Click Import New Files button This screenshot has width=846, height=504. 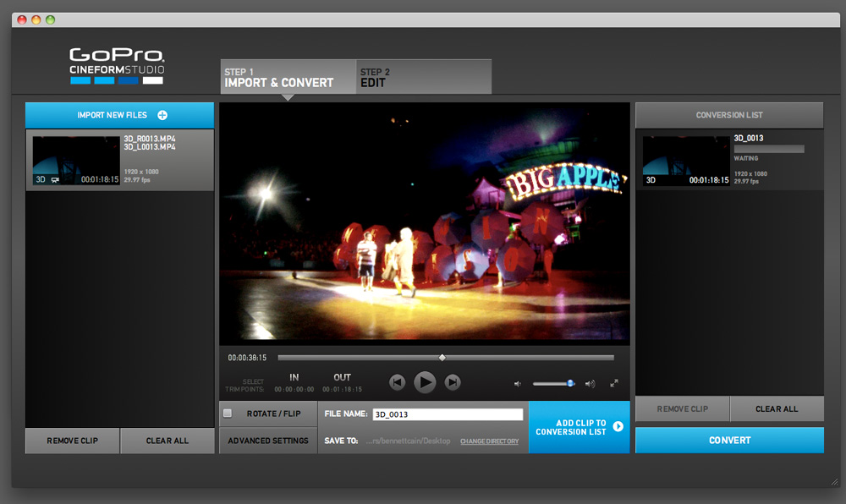coord(120,115)
